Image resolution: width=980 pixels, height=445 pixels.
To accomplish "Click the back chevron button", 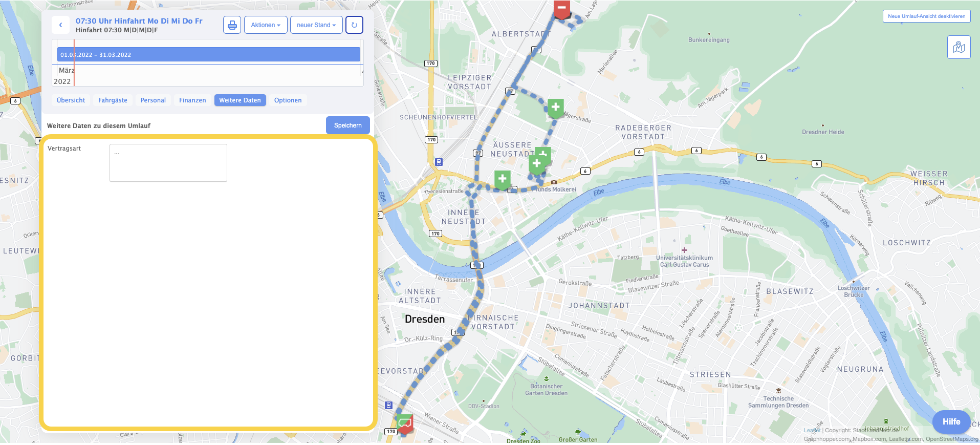I will coord(60,25).
